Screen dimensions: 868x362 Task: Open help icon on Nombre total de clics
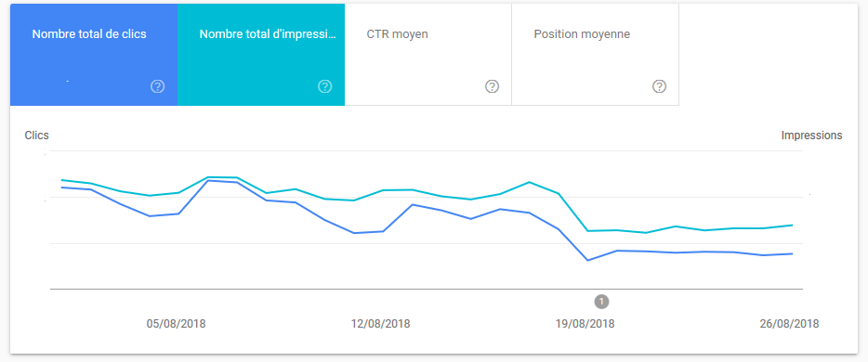[x=158, y=86]
